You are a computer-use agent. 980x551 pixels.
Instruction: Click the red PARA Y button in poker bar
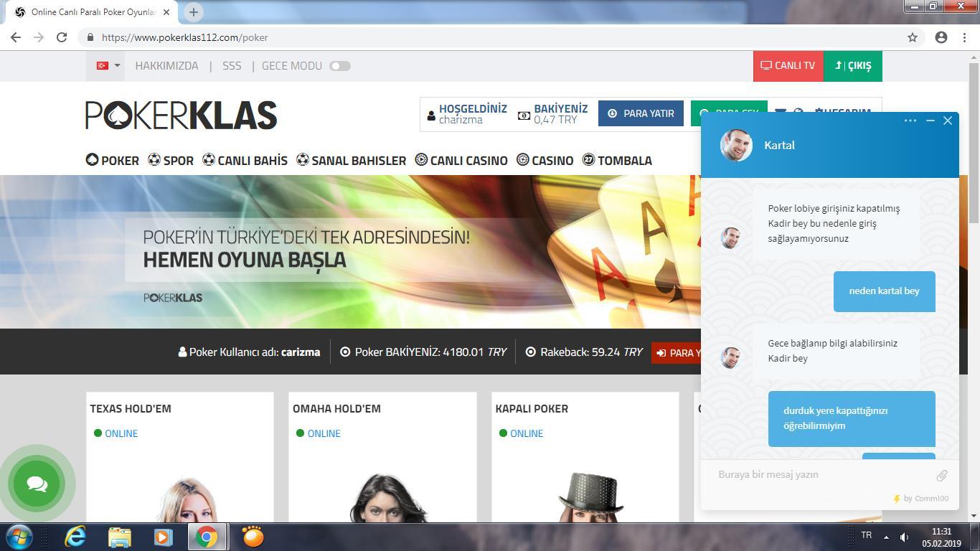676,353
